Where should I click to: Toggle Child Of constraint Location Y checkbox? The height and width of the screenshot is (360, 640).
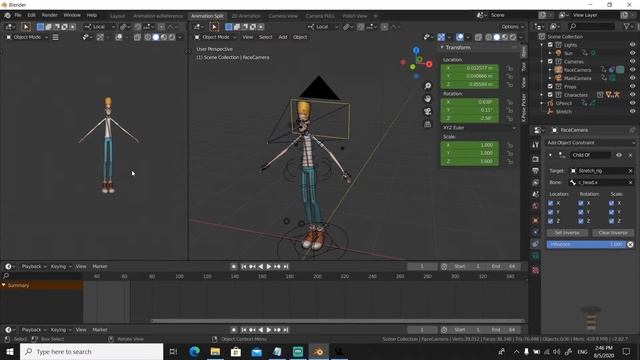coord(550,212)
